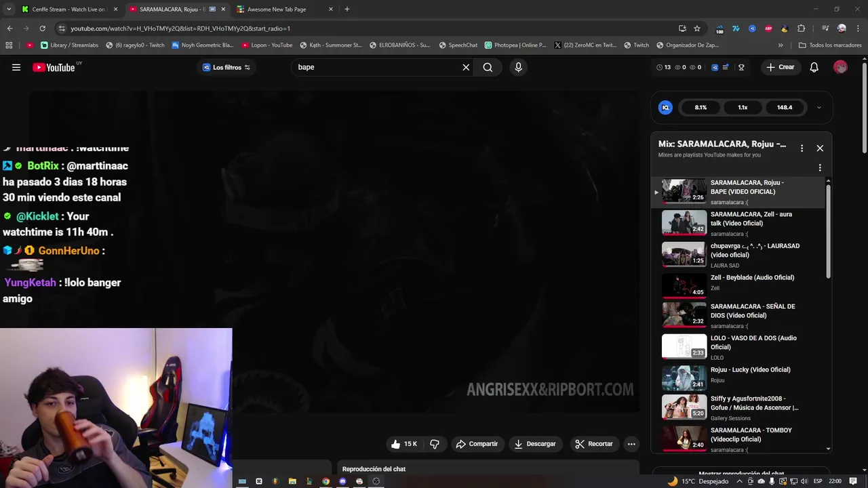Open Chrome three-dot menu

pyautogui.click(x=857, y=28)
